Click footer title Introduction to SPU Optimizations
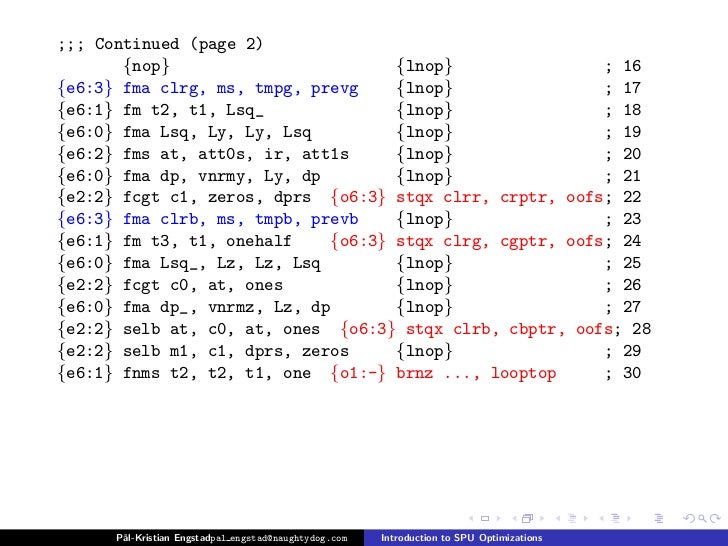 point(462,538)
